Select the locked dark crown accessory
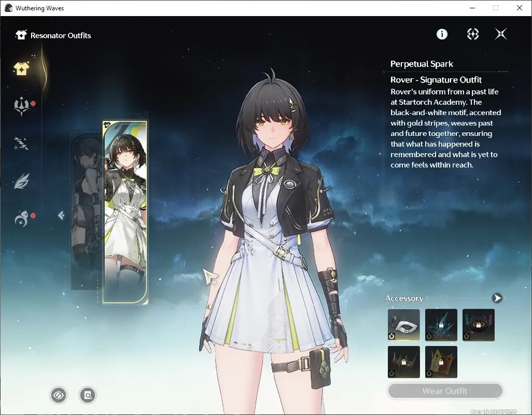 (x=404, y=362)
